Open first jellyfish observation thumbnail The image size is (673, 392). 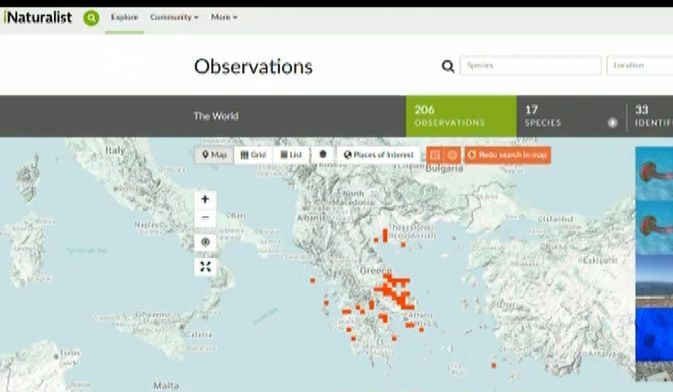click(x=654, y=173)
